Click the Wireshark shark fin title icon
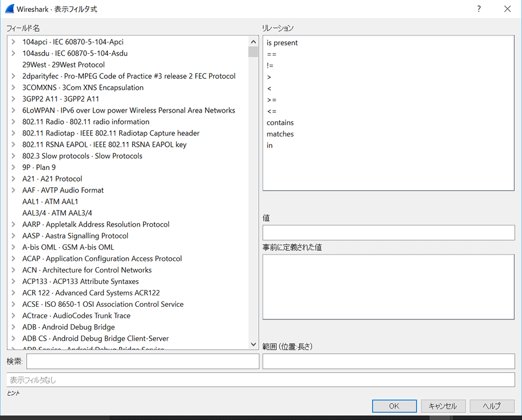522x420 pixels. pos(10,9)
